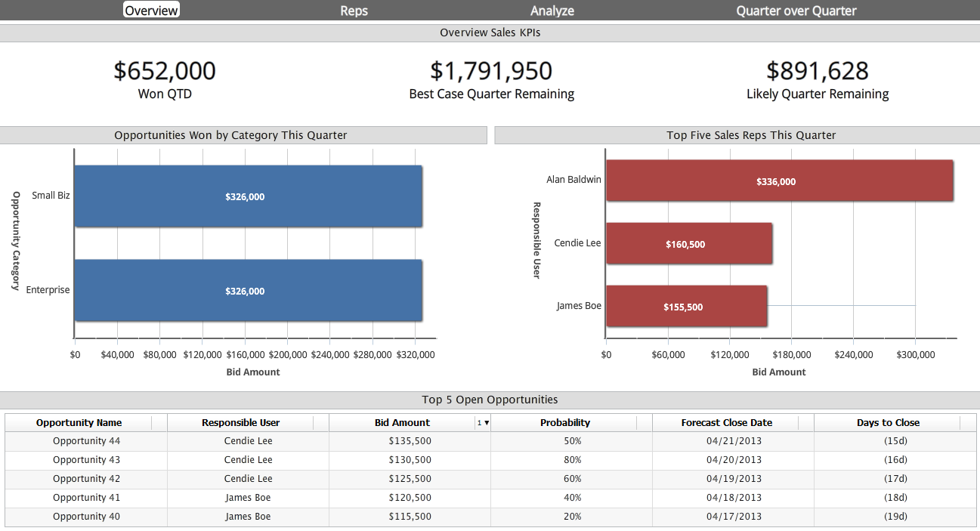Click the $652,000 Won QTD figure

coord(165,71)
